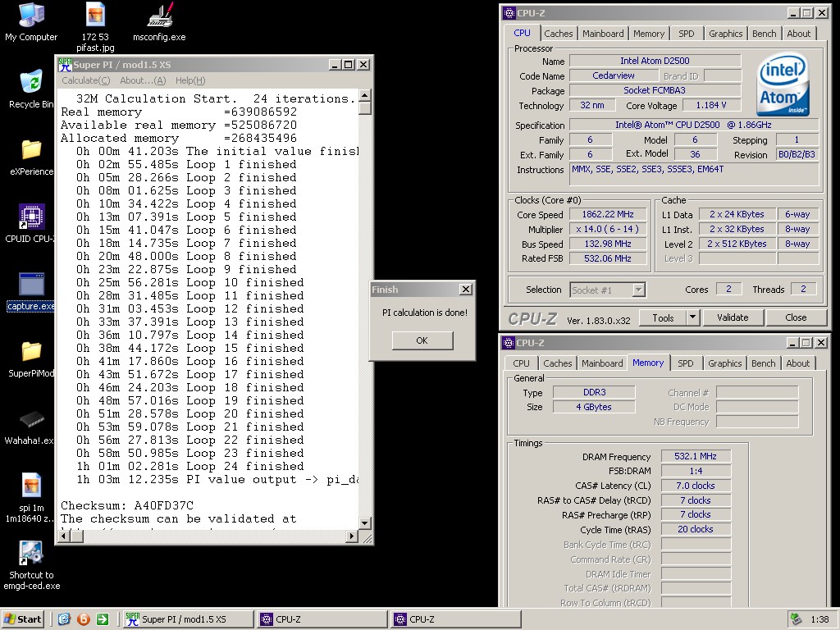Click the Validate button in CPU-Z
840x630 pixels.
[x=733, y=317]
